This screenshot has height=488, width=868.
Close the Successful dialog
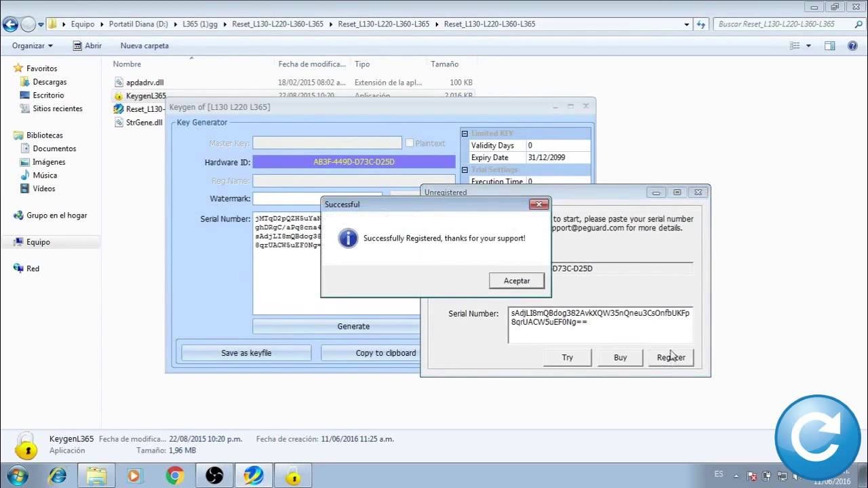coord(538,204)
